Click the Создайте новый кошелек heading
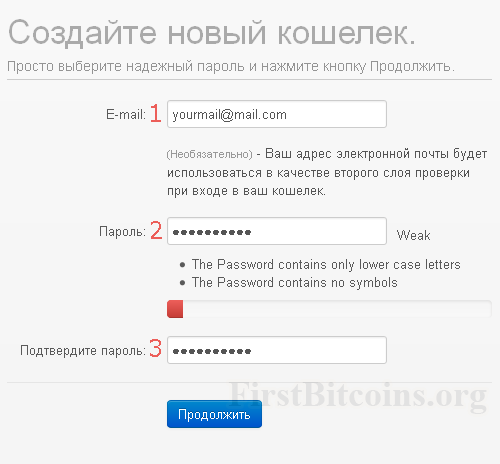The image size is (500, 464). [212, 33]
